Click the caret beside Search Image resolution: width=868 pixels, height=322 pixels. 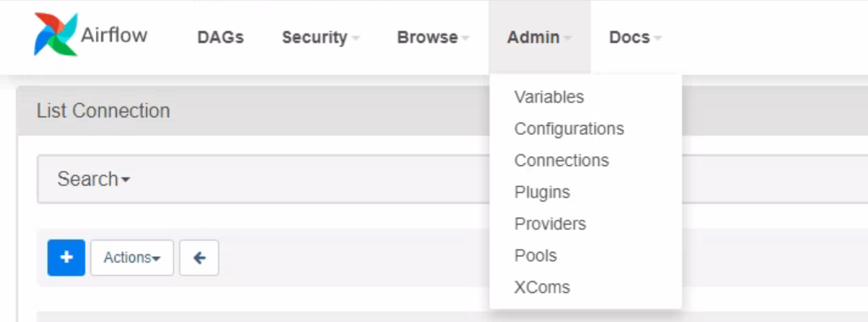pyautogui.click(x=126, y=181)
